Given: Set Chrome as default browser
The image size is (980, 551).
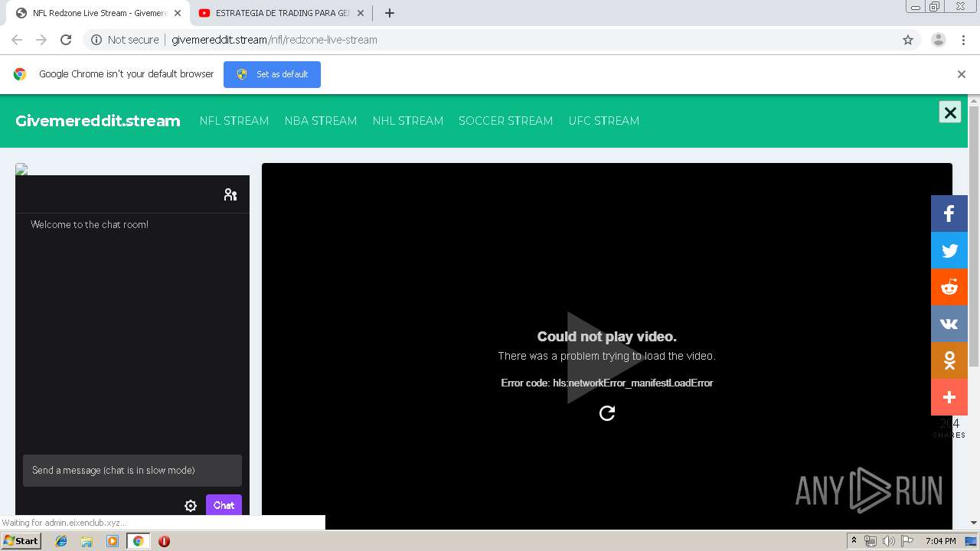Looking at the screenshot, I should pos(272,74).
